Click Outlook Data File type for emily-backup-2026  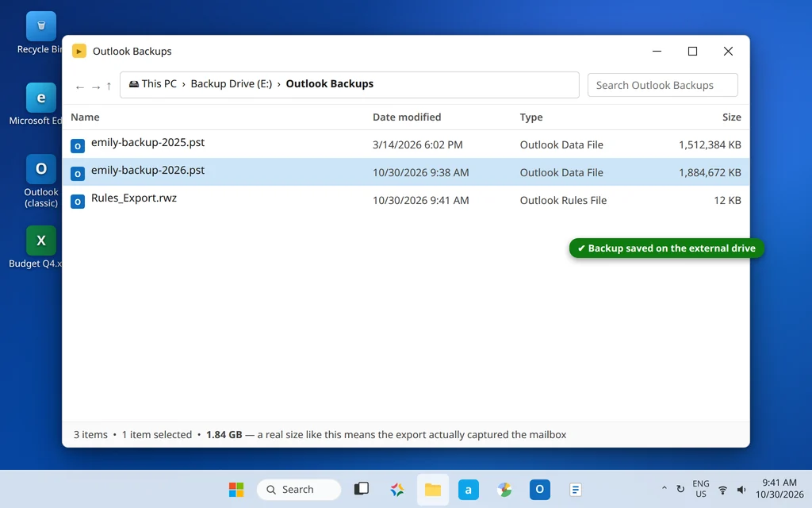coord(561,172)
